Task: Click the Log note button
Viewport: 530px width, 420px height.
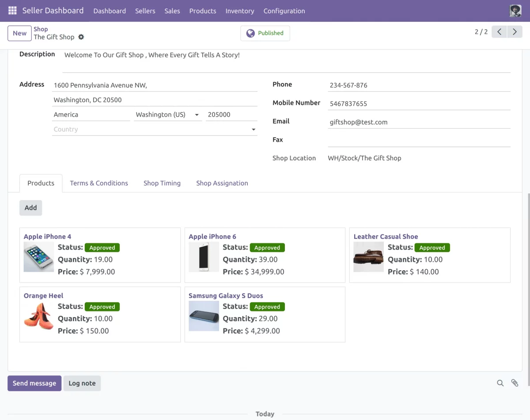Action: [x=82, y=383]
